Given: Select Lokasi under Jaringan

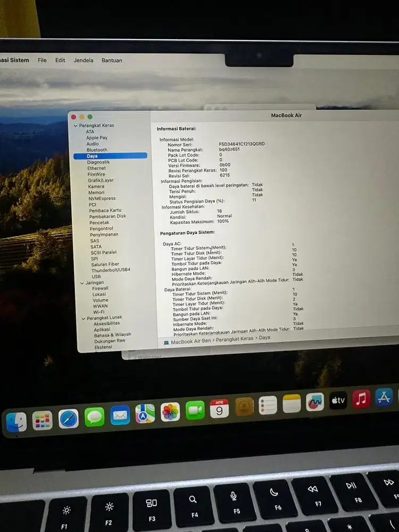Looking at the screenshot, I should point(99,295).
